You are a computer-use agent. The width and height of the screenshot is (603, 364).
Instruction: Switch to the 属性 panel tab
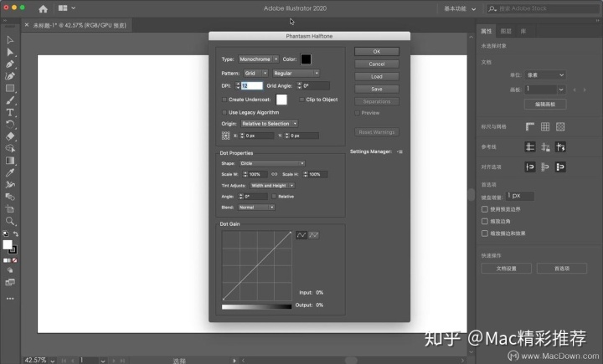point(487,31)
